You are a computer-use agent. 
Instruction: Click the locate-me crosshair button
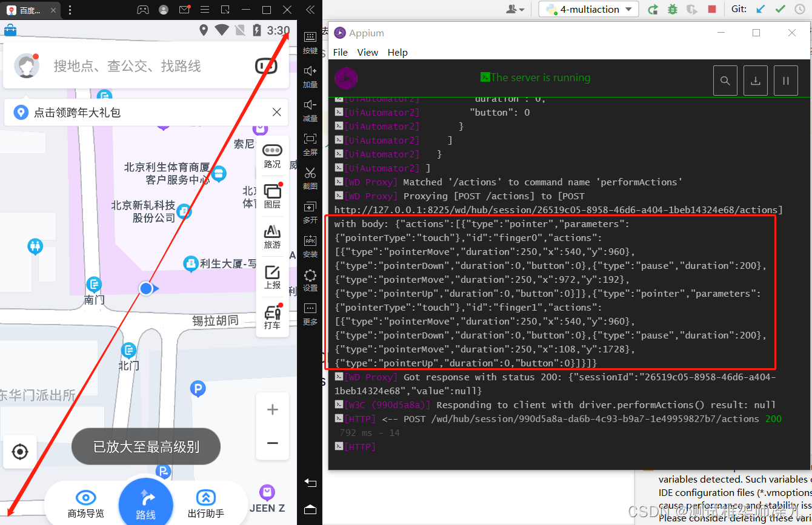20,452
